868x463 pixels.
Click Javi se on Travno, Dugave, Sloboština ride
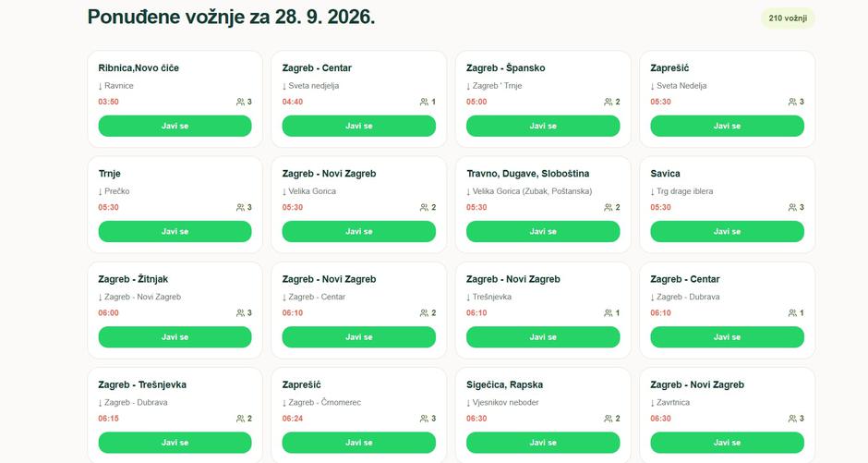pyautogui.click(x=543, y=231)
